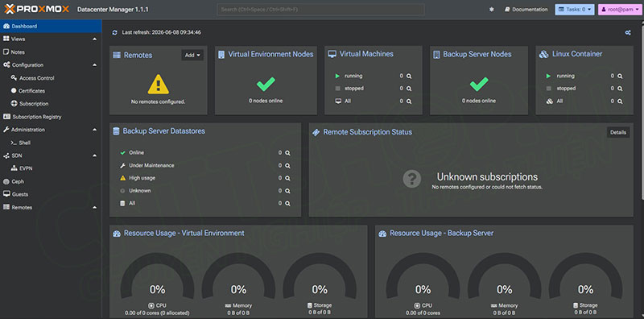Open Views in the sidebar
The height and width of the screenshot is (319, 644).
tap(51, 39)
